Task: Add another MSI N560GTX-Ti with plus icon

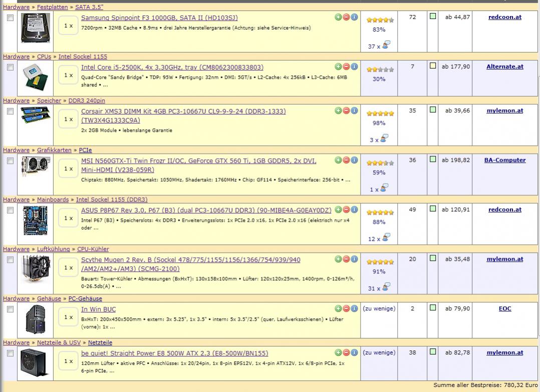Action: click(x=338, y=160)
